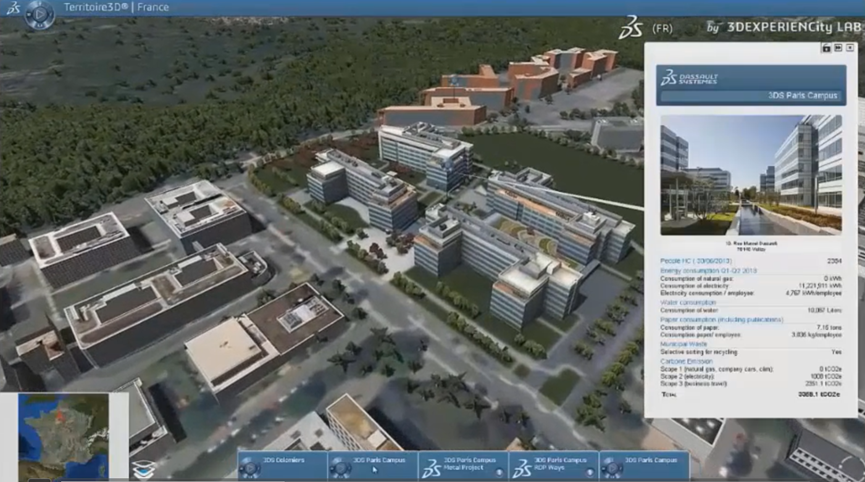Viewport: 865px width, 482px height.
Task: Click the Consumption of electricity row
Action: pos(751,286)
